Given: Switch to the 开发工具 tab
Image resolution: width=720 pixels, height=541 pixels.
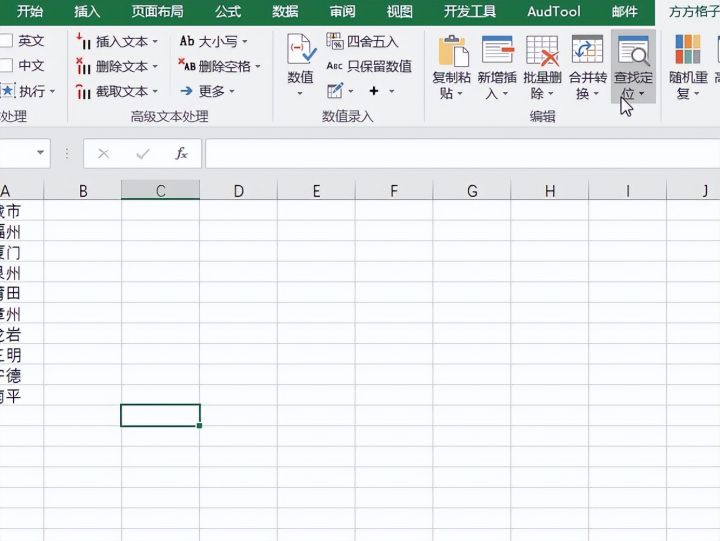Looking at the screenshot, I should point(470,11).
